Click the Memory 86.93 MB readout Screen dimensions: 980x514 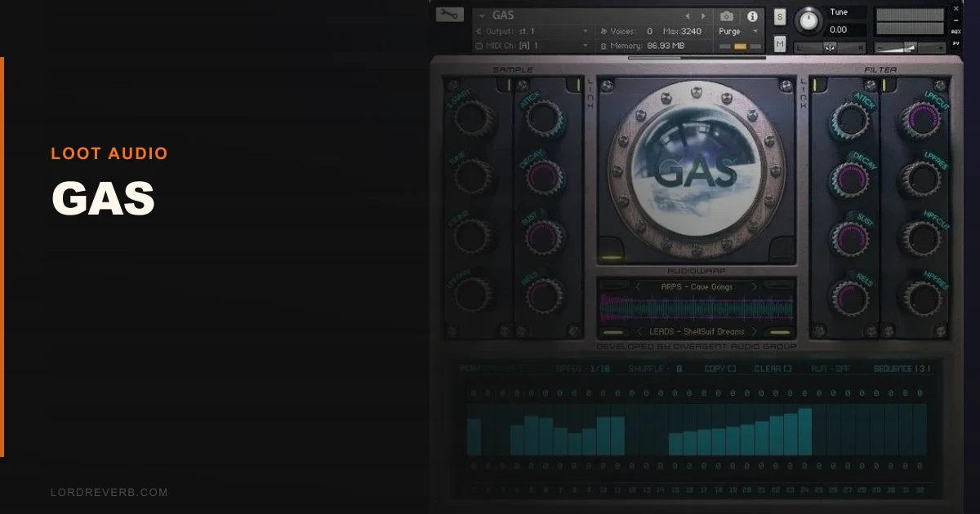click(642, 46)
